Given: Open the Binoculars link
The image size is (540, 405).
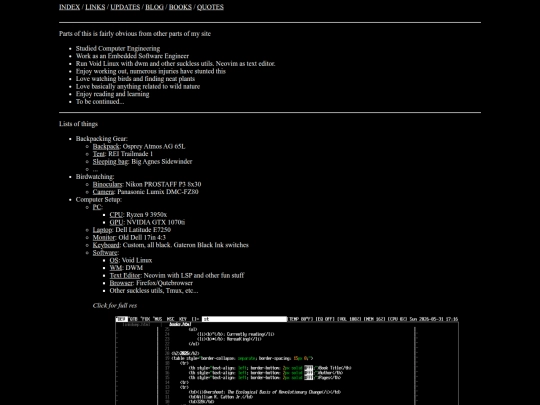Looking at the screenshot, I should pos(107,184).
